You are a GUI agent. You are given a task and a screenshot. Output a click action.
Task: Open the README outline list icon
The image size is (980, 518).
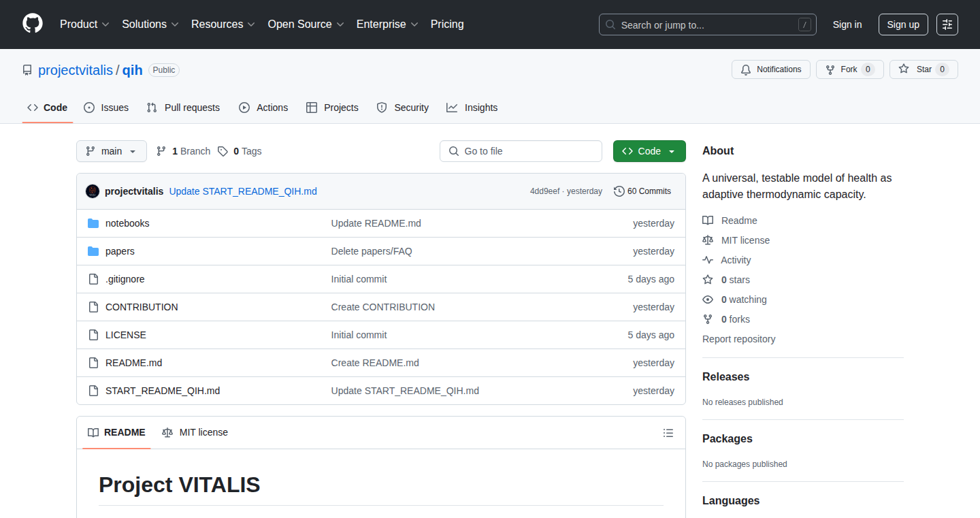(668, 433)
